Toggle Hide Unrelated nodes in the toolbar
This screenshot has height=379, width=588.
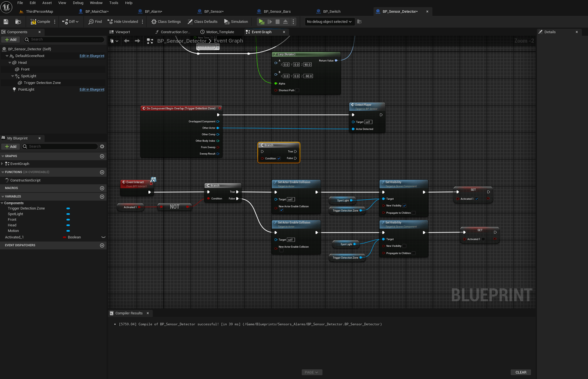coord(124,21)
